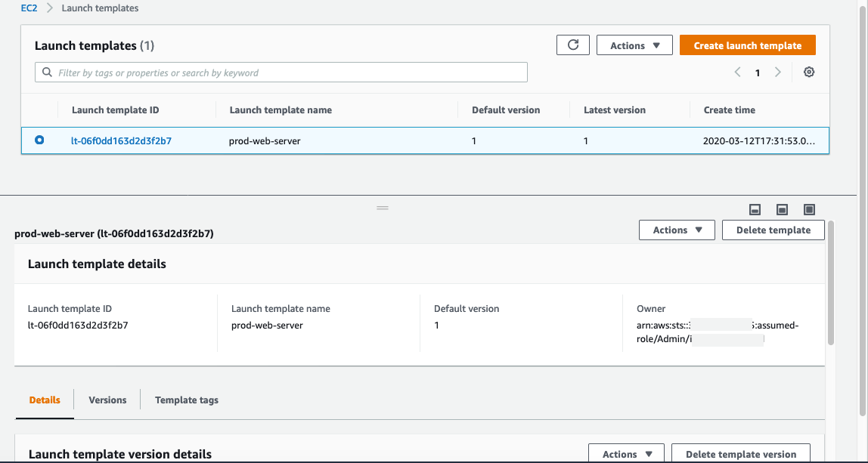The width and height of the screenshot is (868, 463).
Task: Select the prod-web-server radio button
Action: click(x=39, y=140)
